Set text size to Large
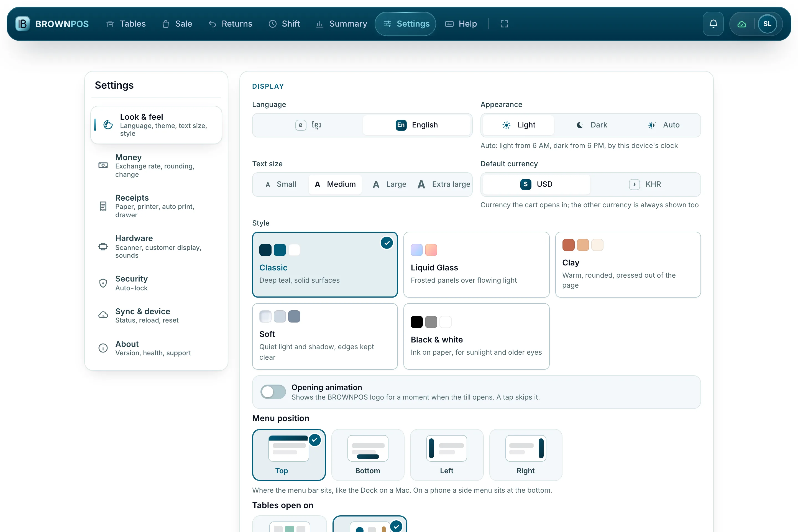The width and height of the screenshot is (798, 532). point(389,184)
